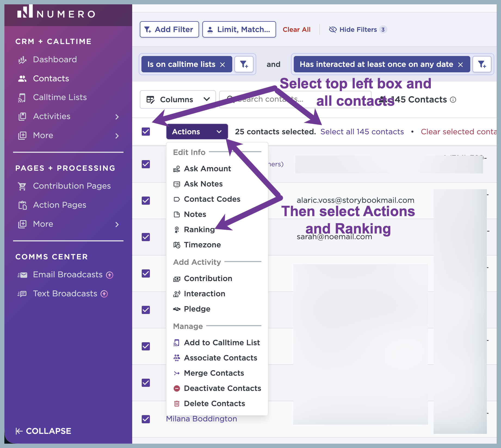Click the Email Broadcasts upgrade arrow icon
Screen dimensions: 501x448
pyautogui.click(x=110, y=275)
